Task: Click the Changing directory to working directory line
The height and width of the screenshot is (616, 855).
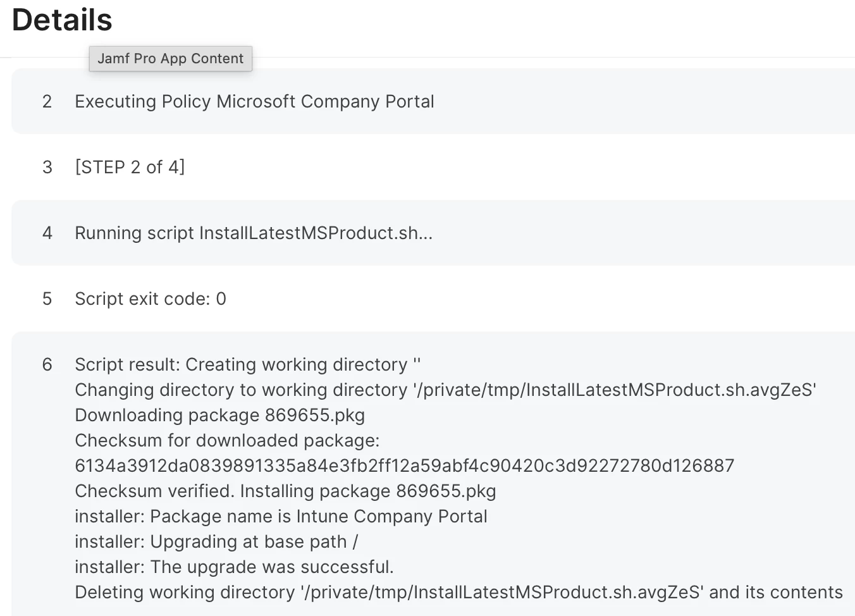Action: point(445,390)
